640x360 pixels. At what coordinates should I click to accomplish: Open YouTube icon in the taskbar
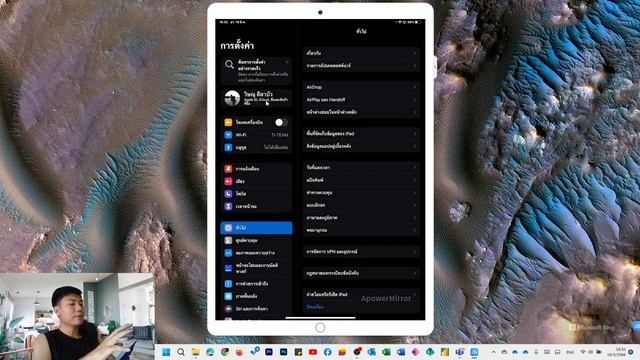click(x=313, y=352)
